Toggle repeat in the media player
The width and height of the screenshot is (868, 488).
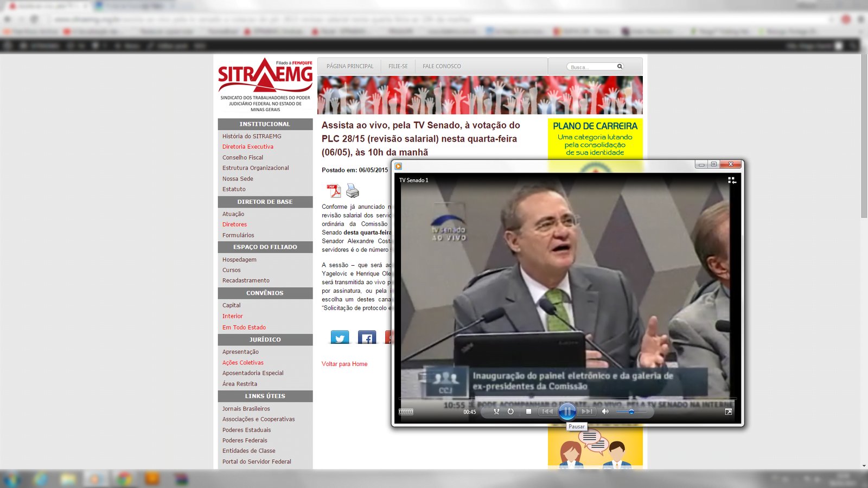[x=510, y=412]
